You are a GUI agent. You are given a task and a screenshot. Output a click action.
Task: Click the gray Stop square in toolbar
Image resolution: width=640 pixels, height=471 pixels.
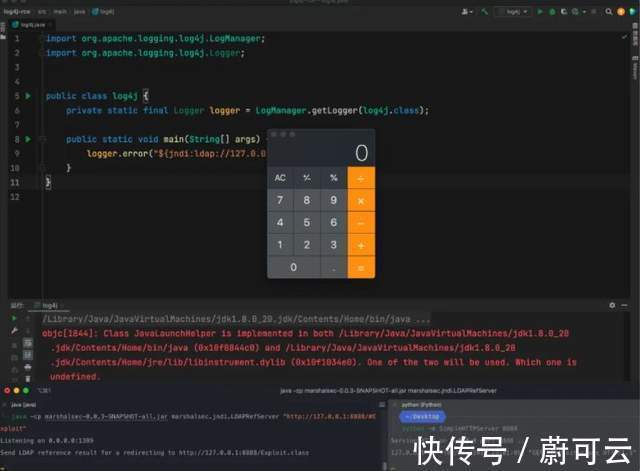click(593, 12)
